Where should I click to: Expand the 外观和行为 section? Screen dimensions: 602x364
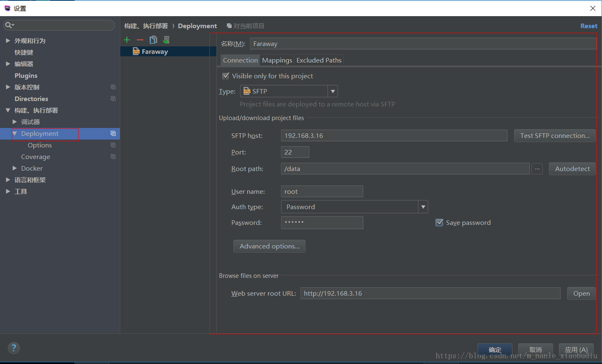pyautogui.click(x=8, y=41)
